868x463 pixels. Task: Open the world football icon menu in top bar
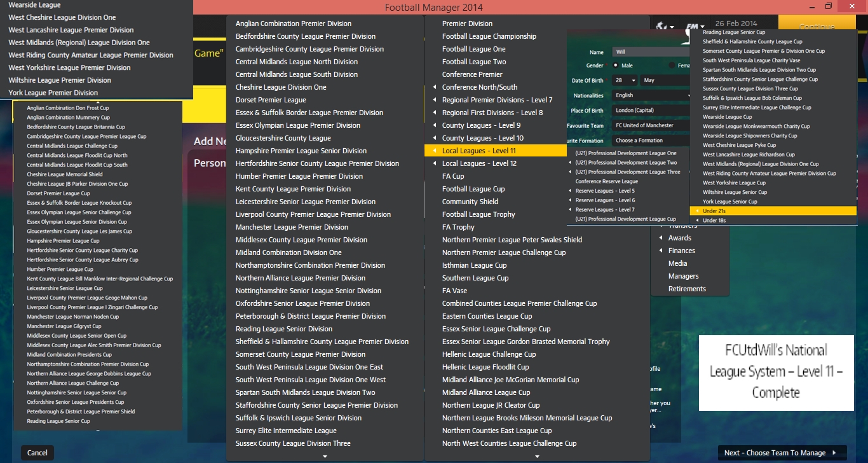[x=665, y=27]
